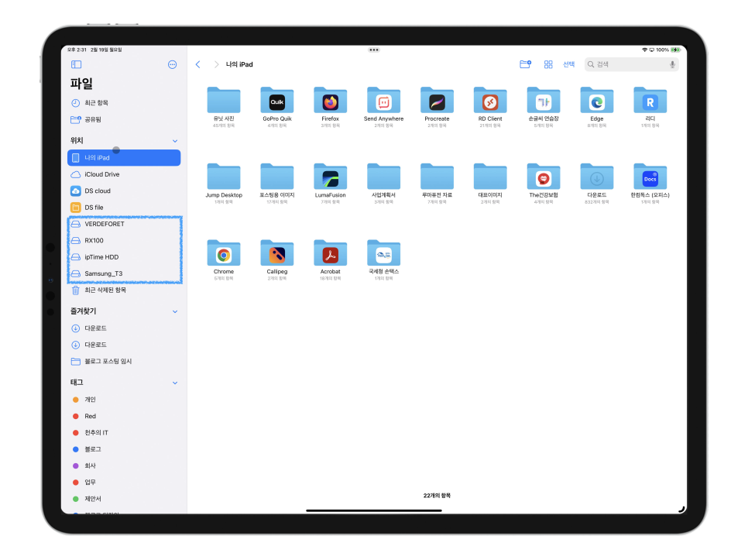The height and width of the screenshot is (560, 748).
Task: Open the RD Client folder
Action: point(490,107)
